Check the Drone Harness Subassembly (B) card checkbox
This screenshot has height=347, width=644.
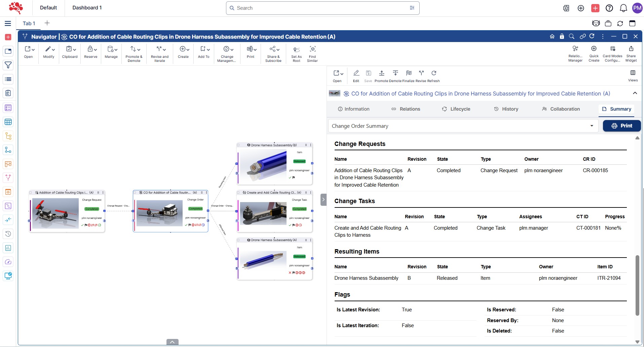[x=238, y=145]
